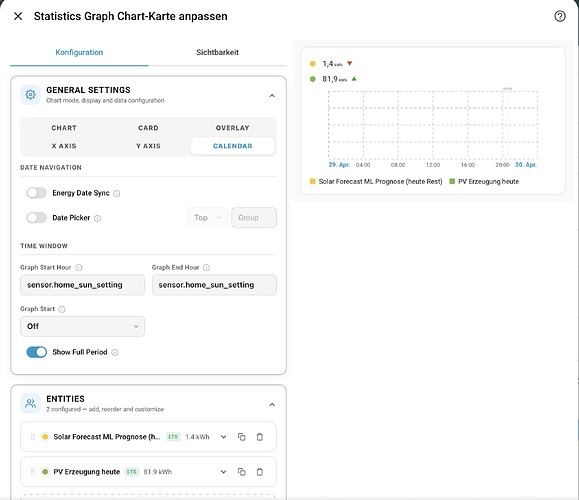Collapse the General Settings section
The height and width of the screenshot is (500, 579).
(272, 96)
